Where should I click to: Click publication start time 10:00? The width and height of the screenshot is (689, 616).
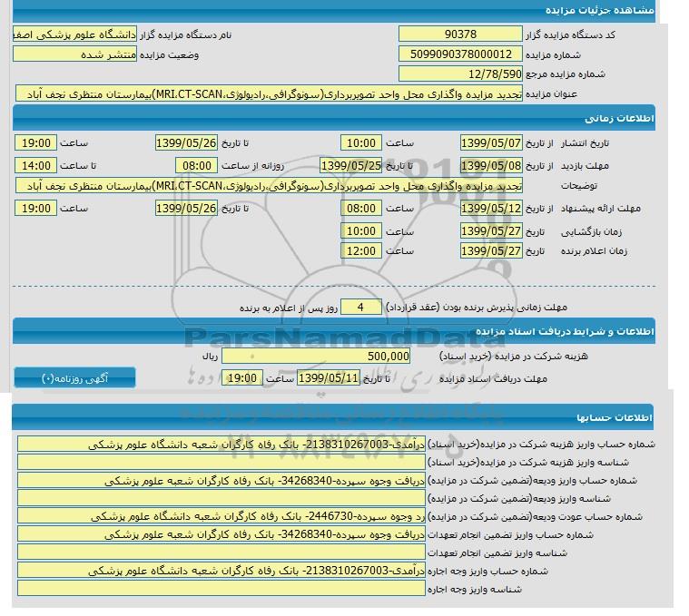[x=361, y=142]
